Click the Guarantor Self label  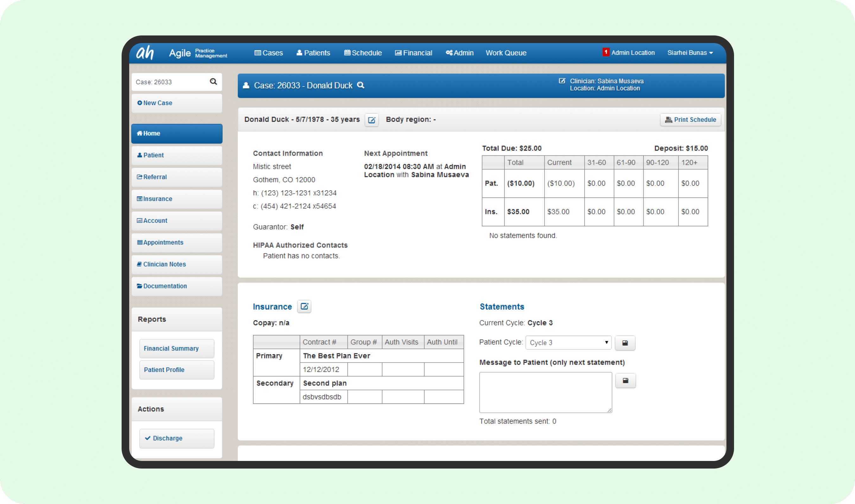click(x=278, y=227)
